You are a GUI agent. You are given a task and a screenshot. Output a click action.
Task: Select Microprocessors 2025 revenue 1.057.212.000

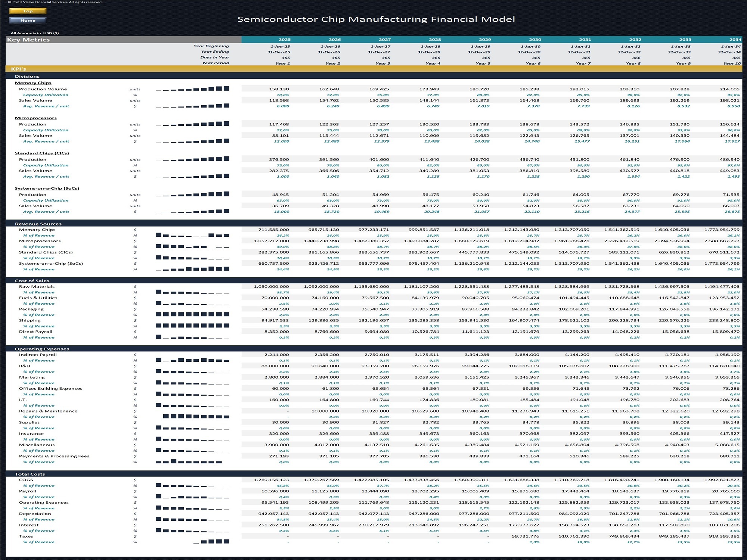coord(271,241)
